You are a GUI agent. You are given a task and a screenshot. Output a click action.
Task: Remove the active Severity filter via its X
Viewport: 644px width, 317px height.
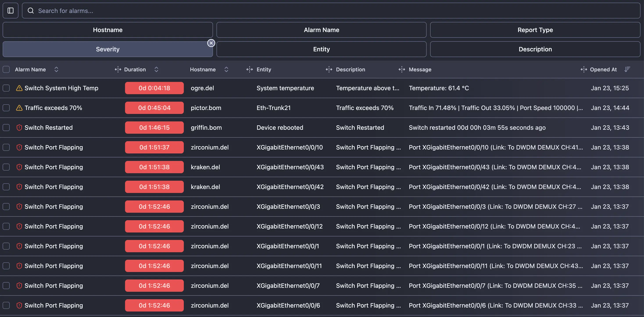coord(211,43)
